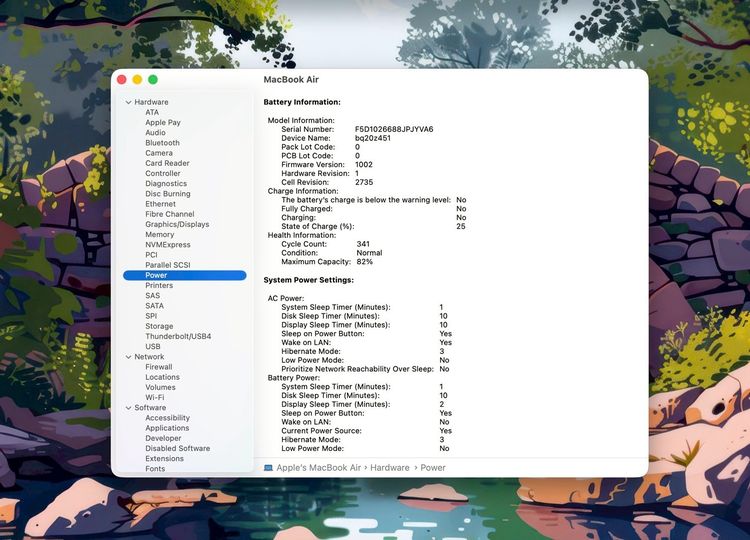This screenshot has height=540, width=750.
Task: Click the Hardware category label
Action: [x=151, y=102]
